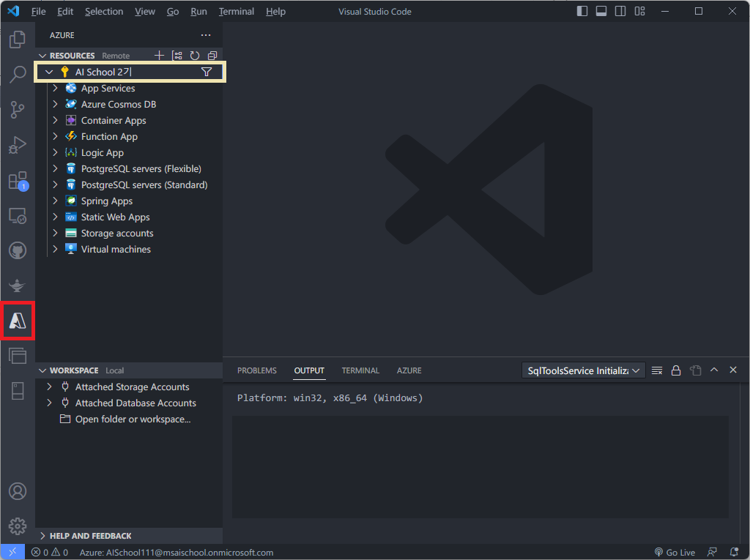Click the filter icon on AI School subscription
Viewport: 750px width, 560px height.
(206, 72)
